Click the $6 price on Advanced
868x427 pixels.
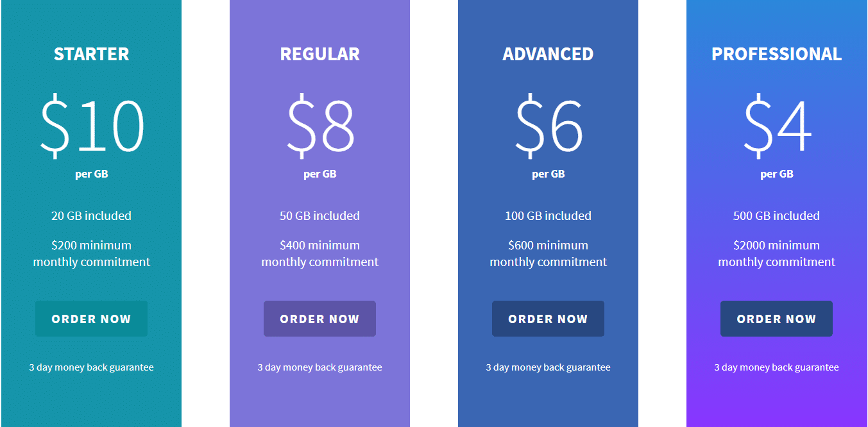click(548, 126)
